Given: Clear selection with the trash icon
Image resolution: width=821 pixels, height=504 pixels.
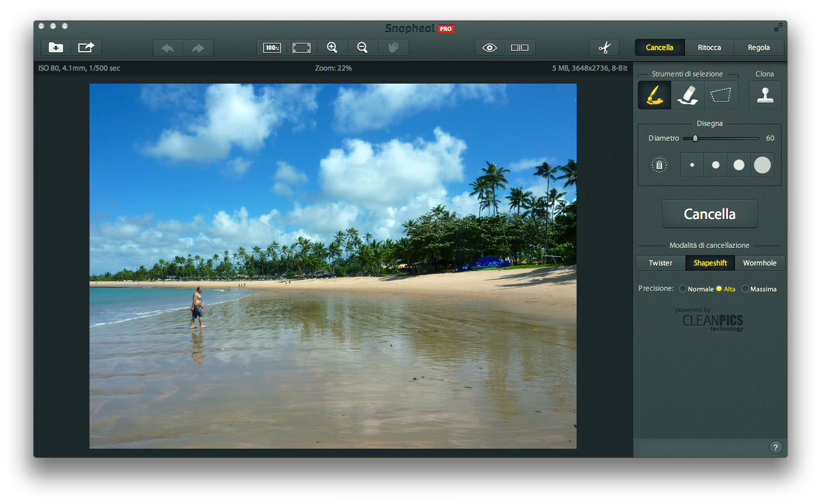Looking at the screenshot, I should coord(659,165).
